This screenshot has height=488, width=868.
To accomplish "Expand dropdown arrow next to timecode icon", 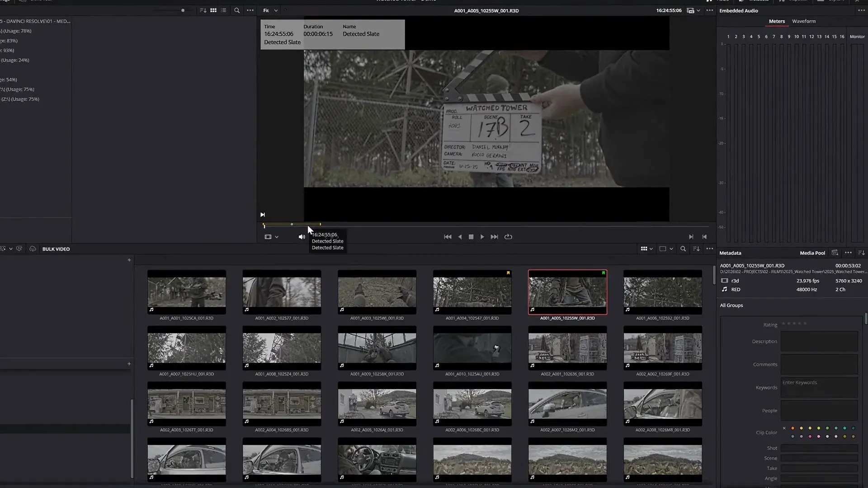I will (x=698, y=10).
